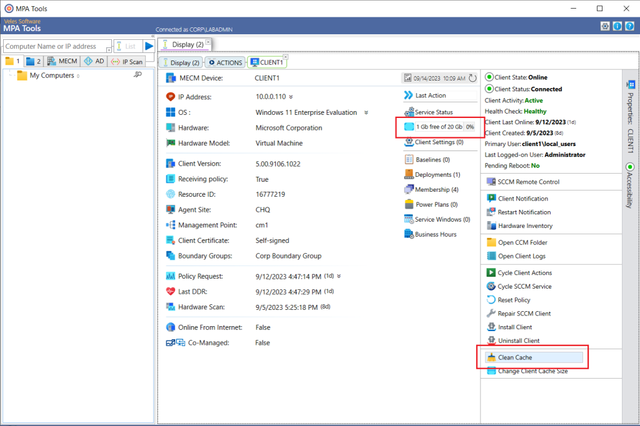This screenshot has width=640, height=426.
Task: Open Service Windows (0)
Action: coord(437,220)
